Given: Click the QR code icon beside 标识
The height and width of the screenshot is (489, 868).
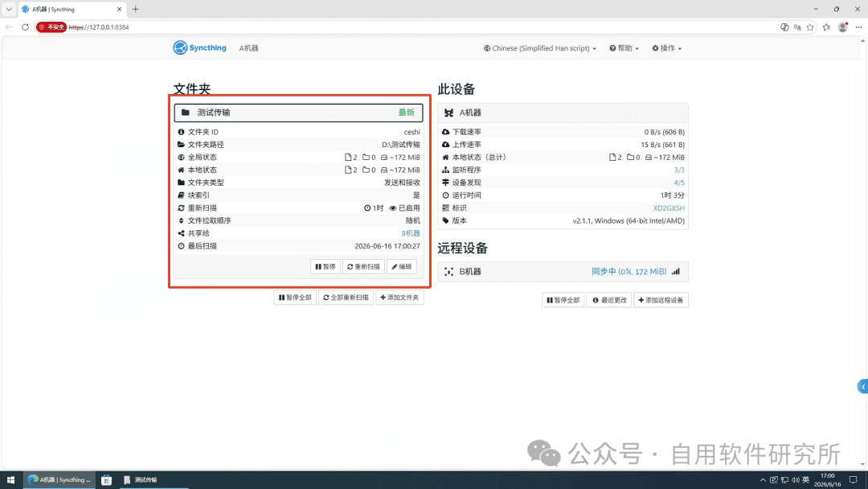Looking at the screenshot, I should pyautogui.click(x=445, y=208).
